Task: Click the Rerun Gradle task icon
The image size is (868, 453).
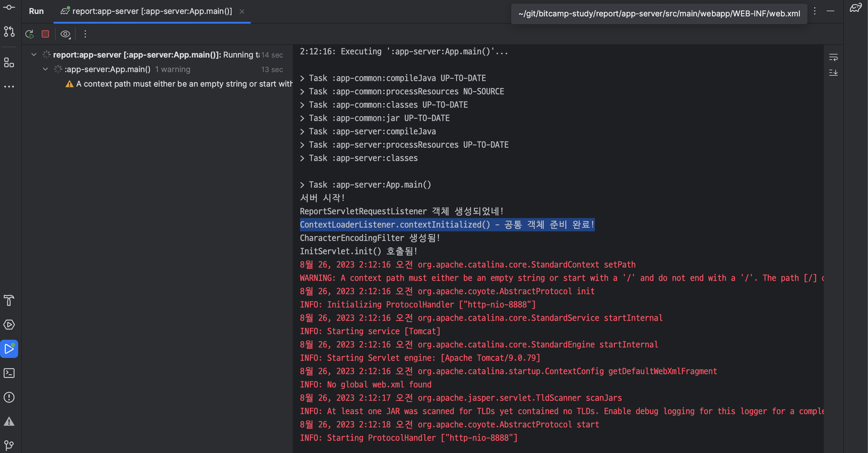Action: click(x=30, y=34)
